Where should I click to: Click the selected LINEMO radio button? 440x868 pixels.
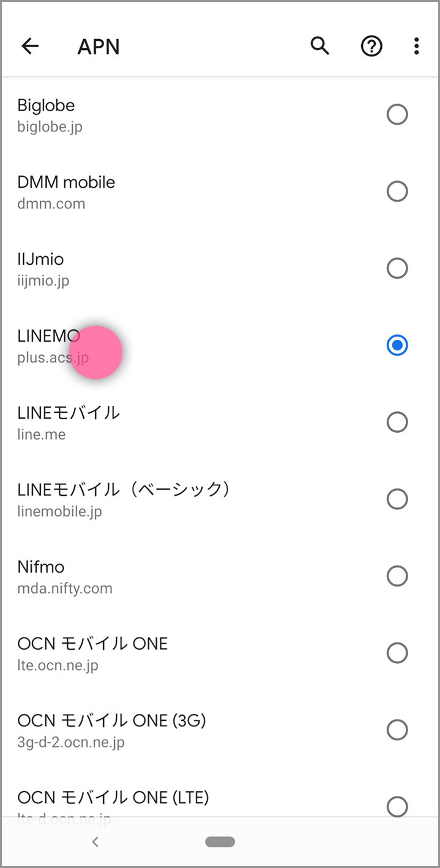(397, 345)
